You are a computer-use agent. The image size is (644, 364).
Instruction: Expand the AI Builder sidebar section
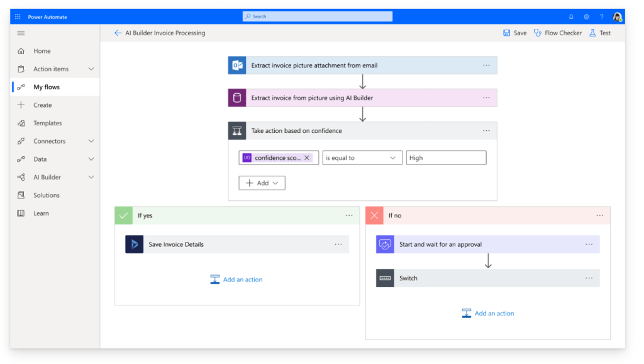point(91,178)
